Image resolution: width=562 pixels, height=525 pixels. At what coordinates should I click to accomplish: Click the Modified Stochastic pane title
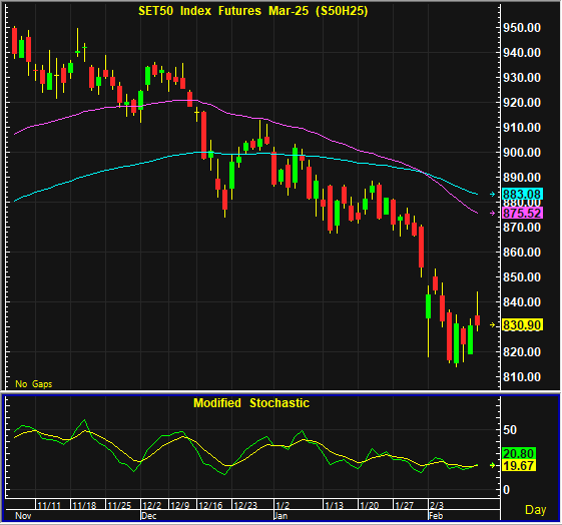point(251,403)
